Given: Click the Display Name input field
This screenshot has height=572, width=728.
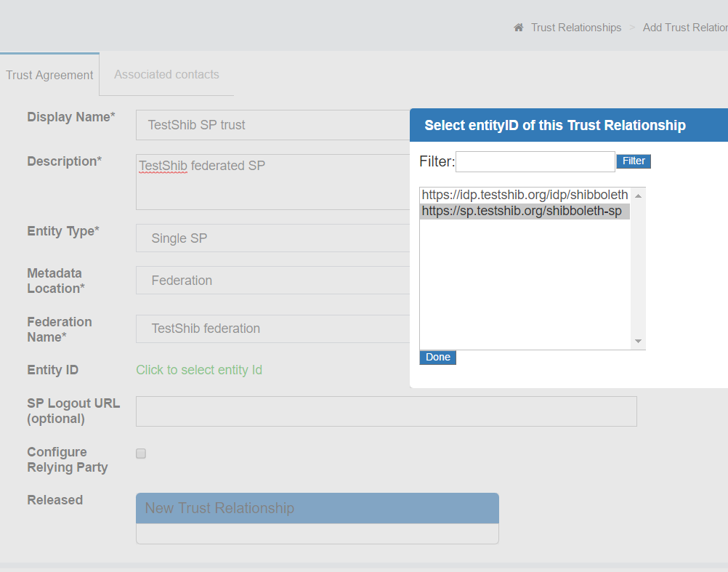Looking at the screenshot, I should tap(272, 125).
